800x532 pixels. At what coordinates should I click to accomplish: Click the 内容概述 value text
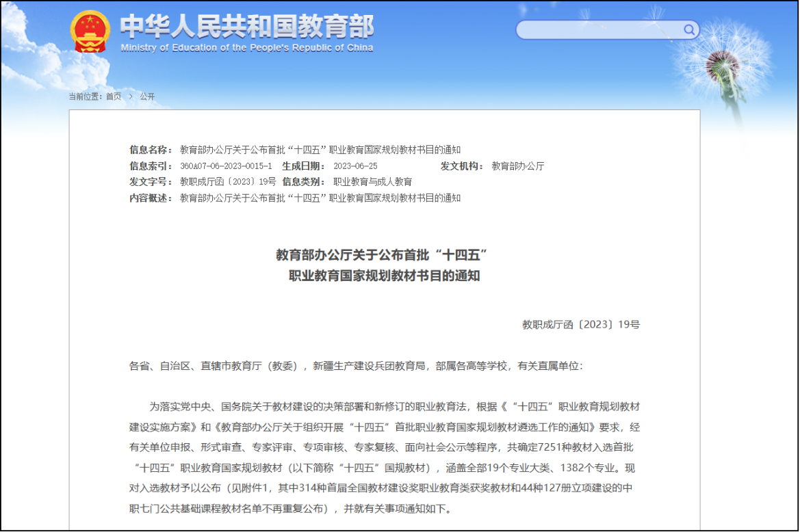(x=320, y=198)
